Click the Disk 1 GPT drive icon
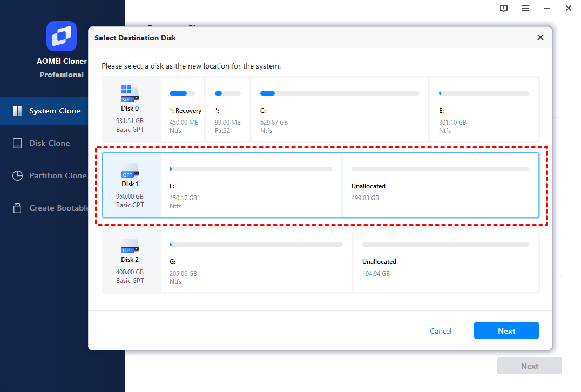581x392 pixels. tap(130, 171)
